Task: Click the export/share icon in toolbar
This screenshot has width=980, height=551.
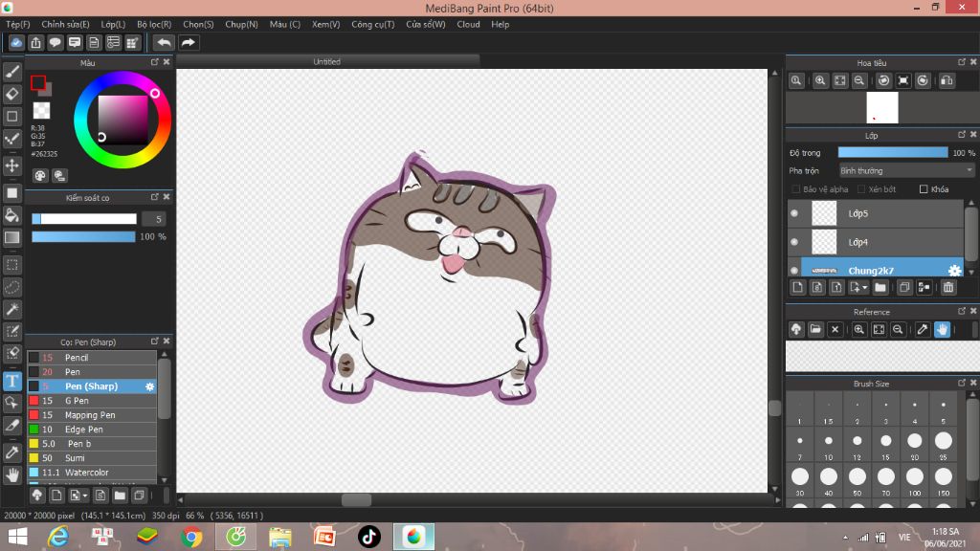Action: (35, 42)
